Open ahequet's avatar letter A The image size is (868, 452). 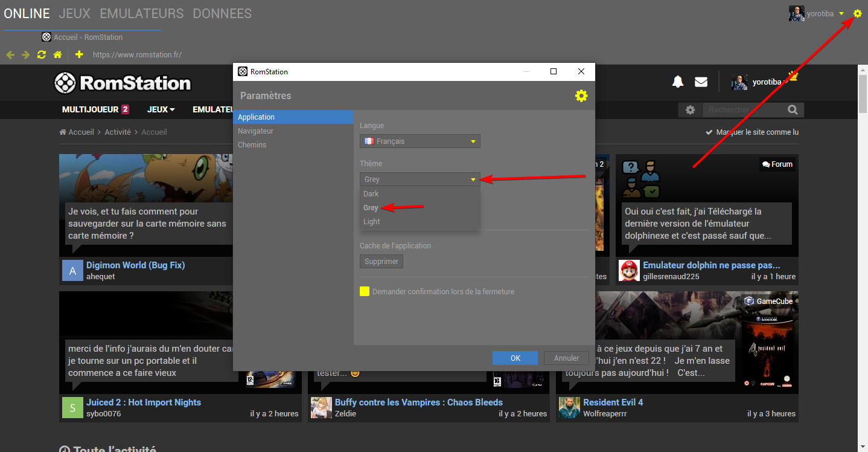(x=72, y=271)
